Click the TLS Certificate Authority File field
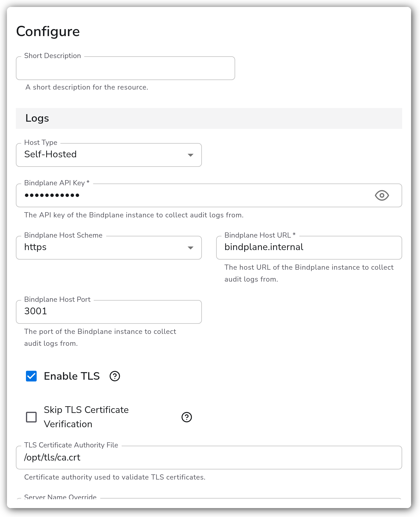This screenshot has width=420, height=517. click(x=209, y=458)
